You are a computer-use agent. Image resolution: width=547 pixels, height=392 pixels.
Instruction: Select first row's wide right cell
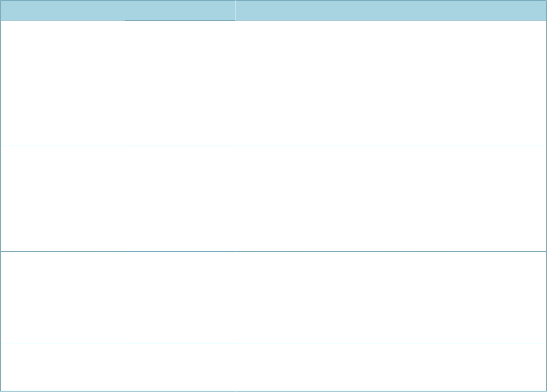(x=391, y=83)
